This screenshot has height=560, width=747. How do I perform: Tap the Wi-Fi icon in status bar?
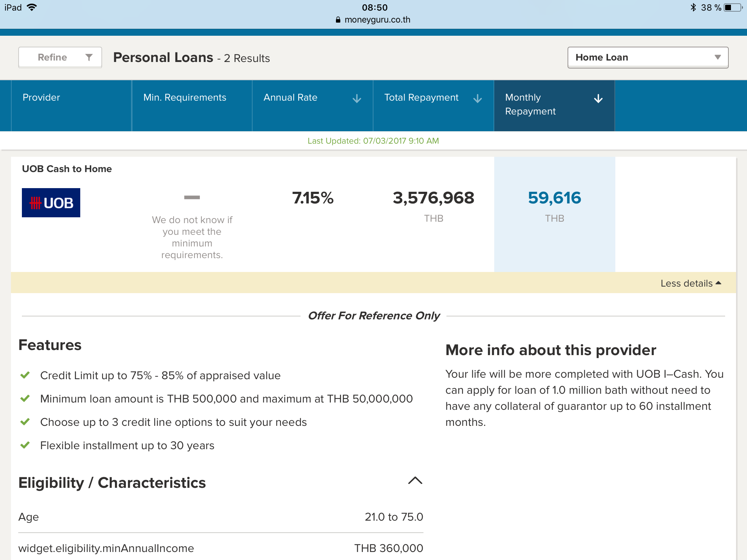[x=32, y=8]
